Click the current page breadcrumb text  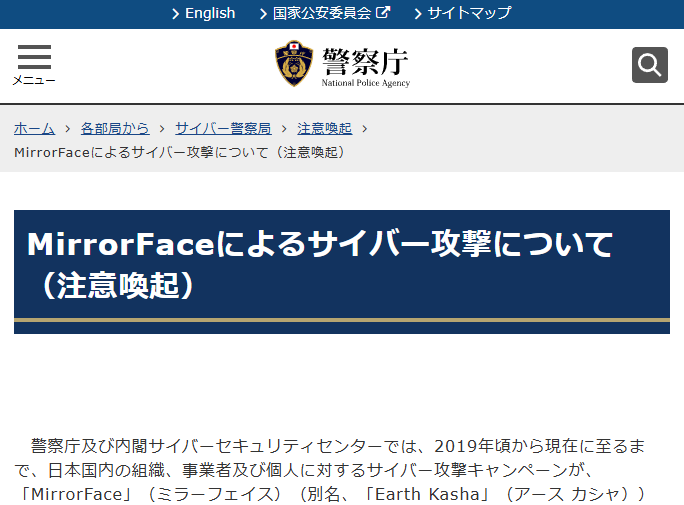[180, 152]
